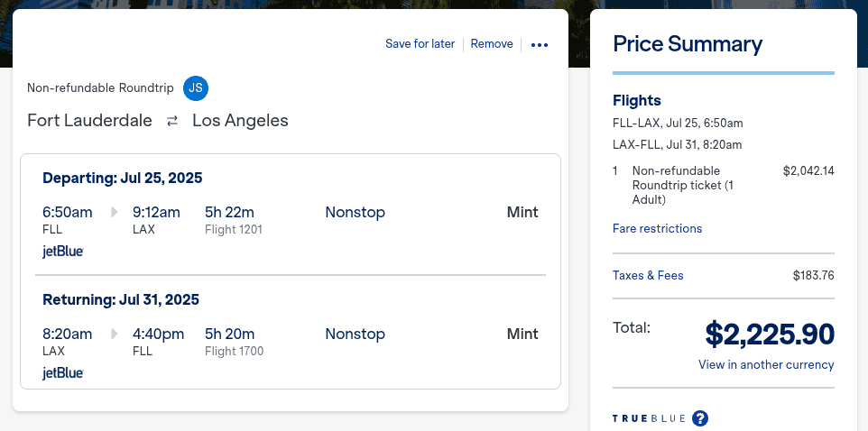Viewport: 868px width, 431px height.
Task: Select the Flight 1201 number
Action: (234, 230)
